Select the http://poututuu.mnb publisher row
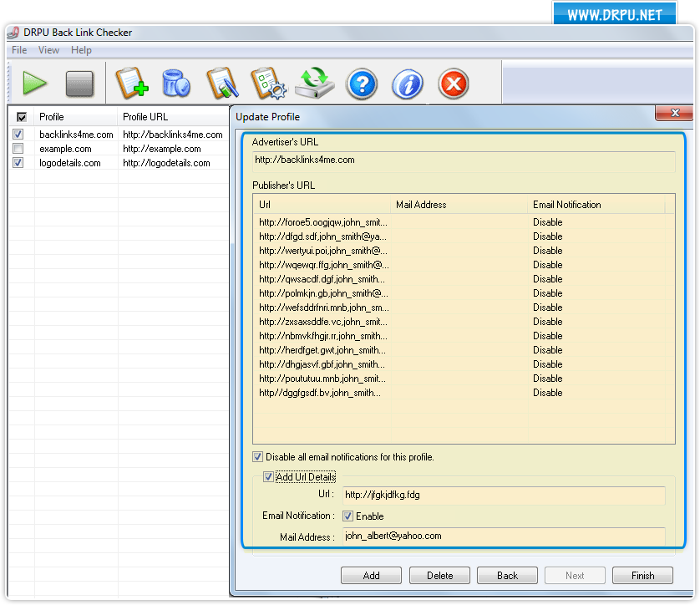Screen dimensions: 700x605 [464, 379]
